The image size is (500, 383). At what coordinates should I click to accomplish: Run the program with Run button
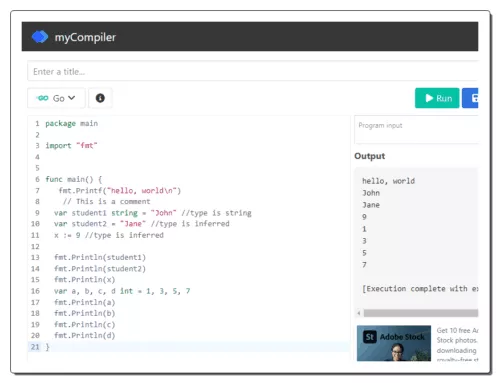437,98
